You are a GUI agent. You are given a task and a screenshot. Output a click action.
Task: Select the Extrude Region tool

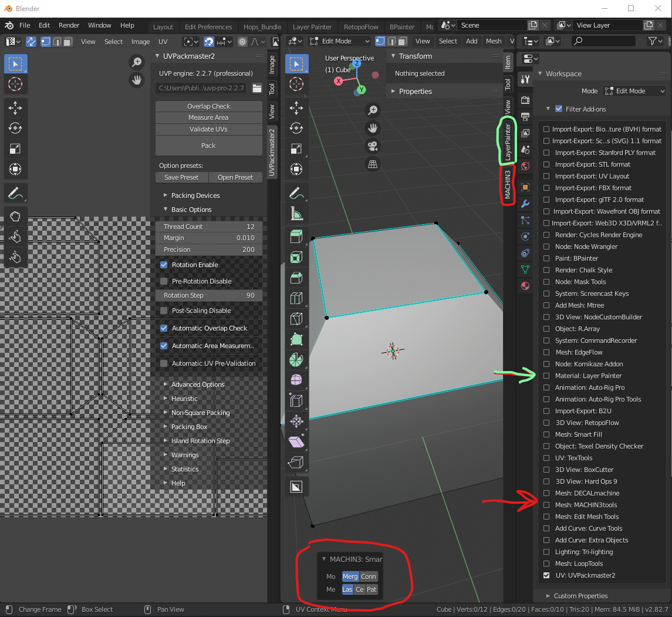296,236
